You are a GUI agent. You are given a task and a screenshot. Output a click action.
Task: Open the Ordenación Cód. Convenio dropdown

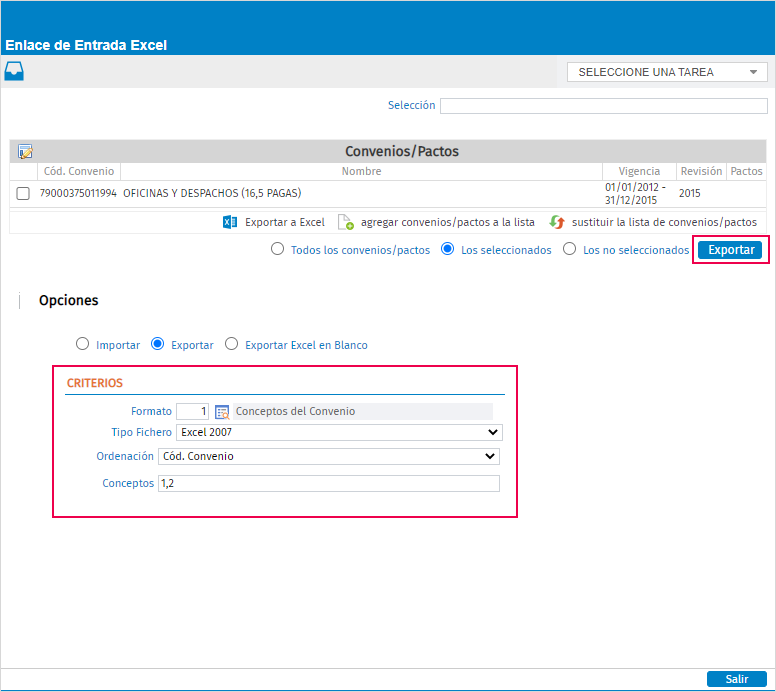[329, 456]
